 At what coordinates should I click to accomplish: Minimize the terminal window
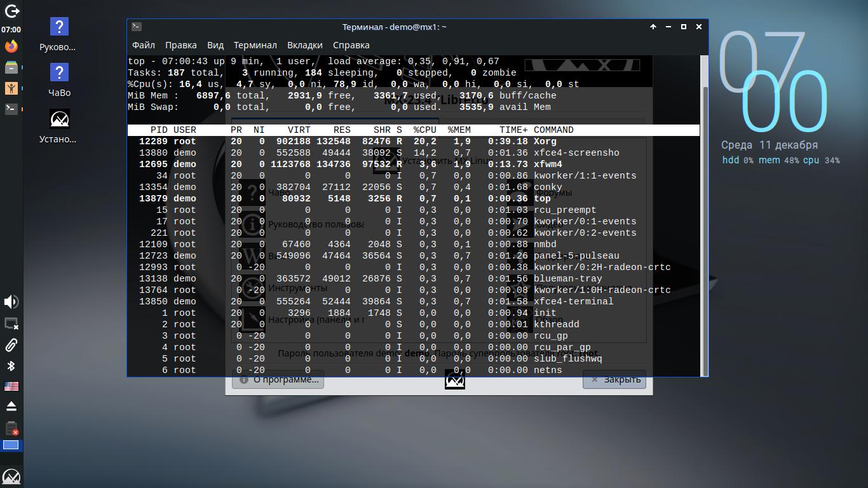tap(668, 27)
